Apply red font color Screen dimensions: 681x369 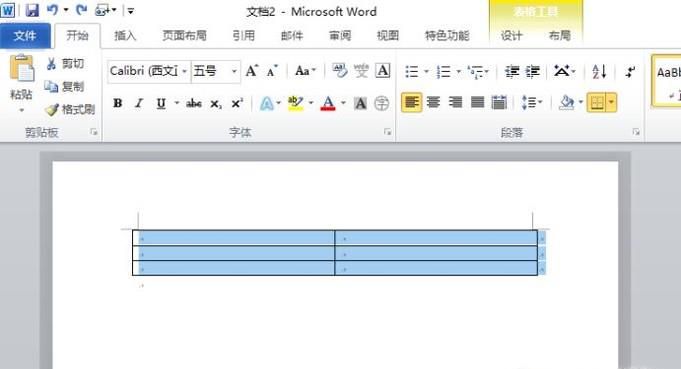pyautogui.click(x=328, y=103)
